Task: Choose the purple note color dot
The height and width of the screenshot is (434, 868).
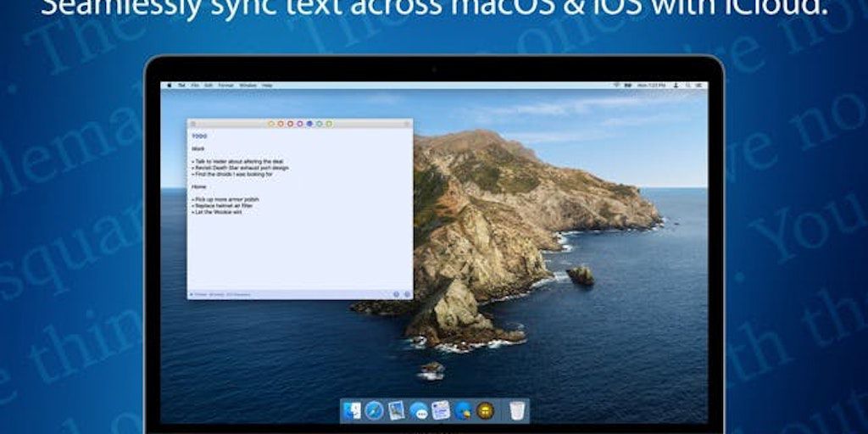Action: (300, 124)
